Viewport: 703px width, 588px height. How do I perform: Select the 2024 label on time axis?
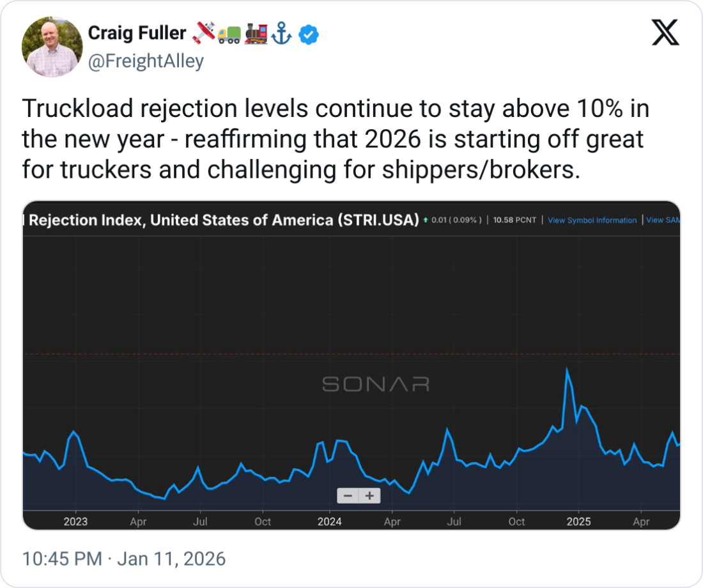tap(329, 522)
